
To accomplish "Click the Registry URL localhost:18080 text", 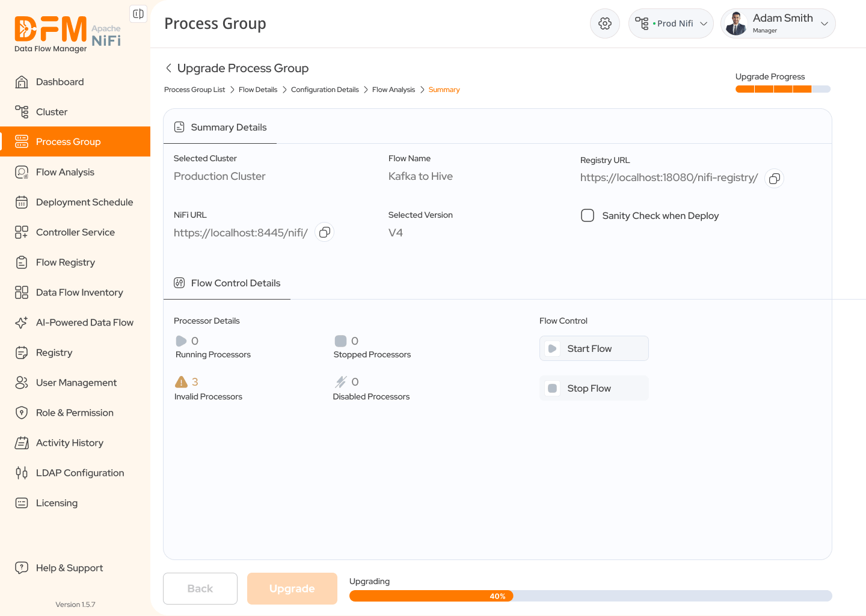I will [669, 177].
